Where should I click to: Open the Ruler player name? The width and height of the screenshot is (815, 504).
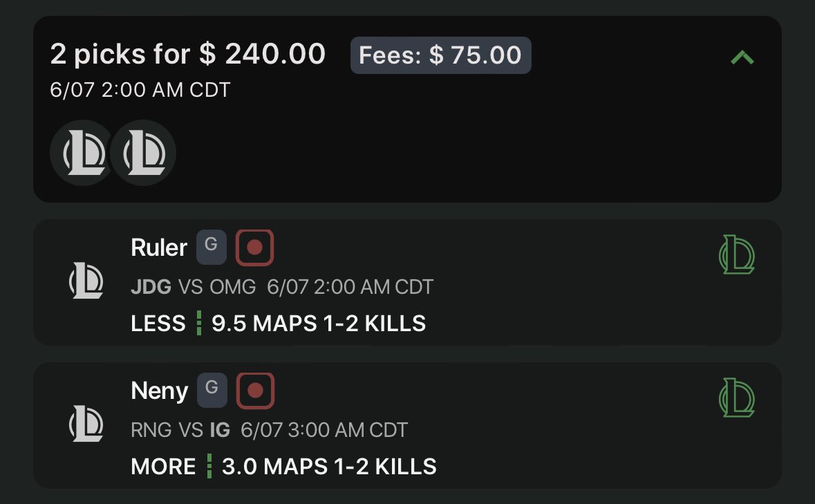point(159,248)
